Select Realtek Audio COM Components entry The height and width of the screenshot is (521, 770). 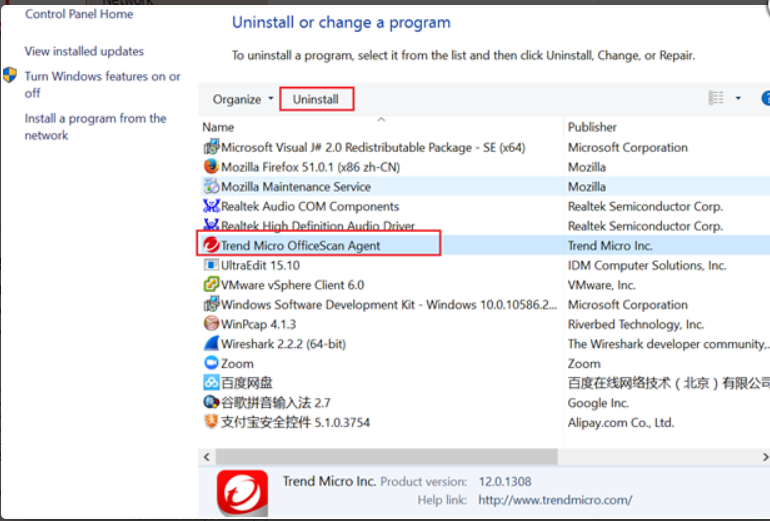310,206
